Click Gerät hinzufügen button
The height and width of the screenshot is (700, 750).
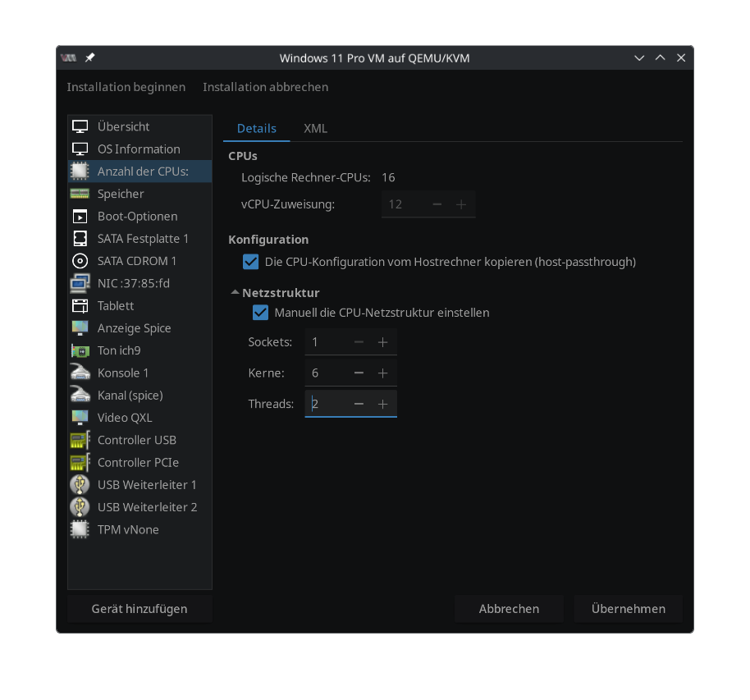click(x=139, y=609)
